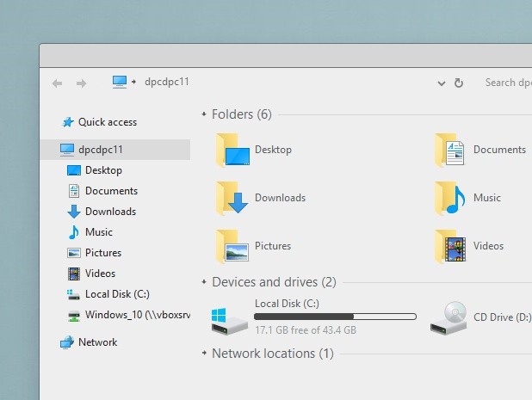
Task: Select the Documents folder icon in main pane
Action: point(449,151)
